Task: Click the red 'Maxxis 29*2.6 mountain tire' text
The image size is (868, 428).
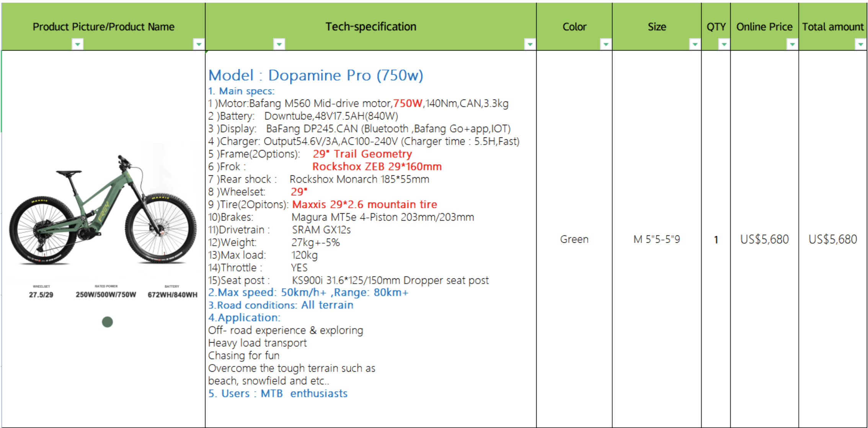Action: pyautogui.click(x=365, y=204)
